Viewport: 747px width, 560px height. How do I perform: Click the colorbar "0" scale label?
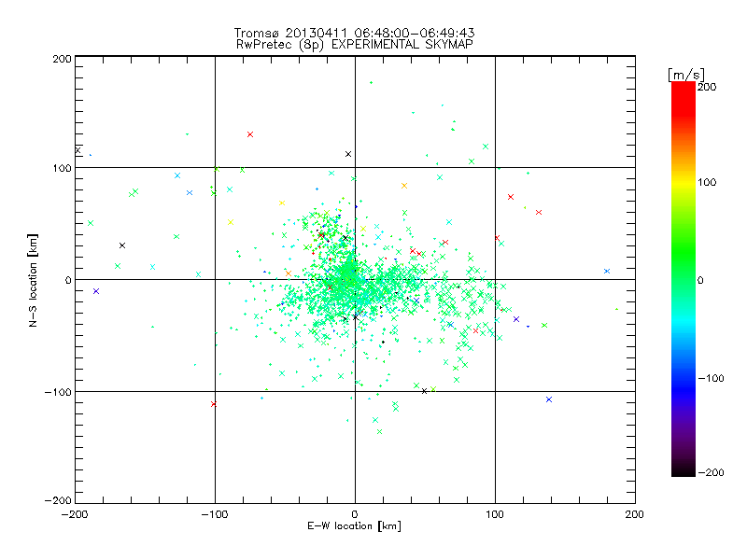point(700,280)
